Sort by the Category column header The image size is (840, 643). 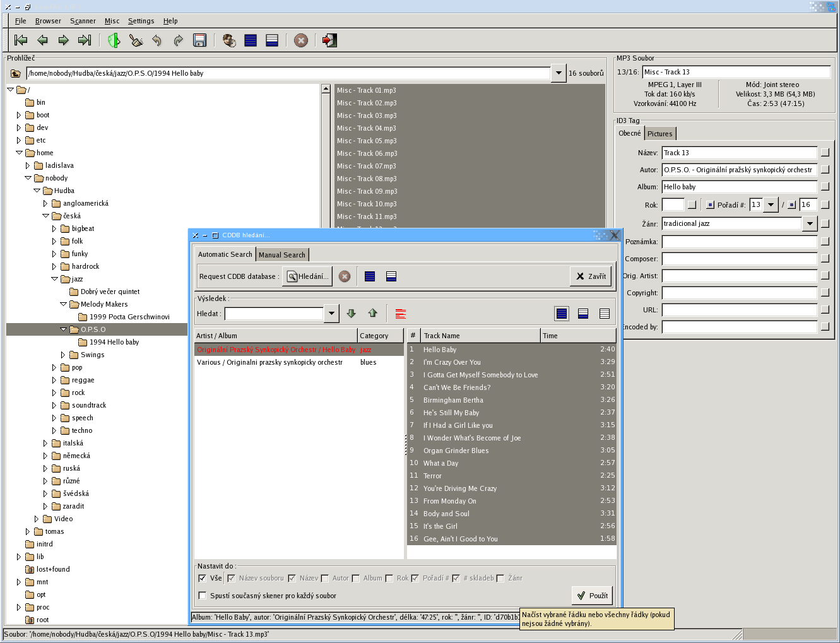(381, 336)
